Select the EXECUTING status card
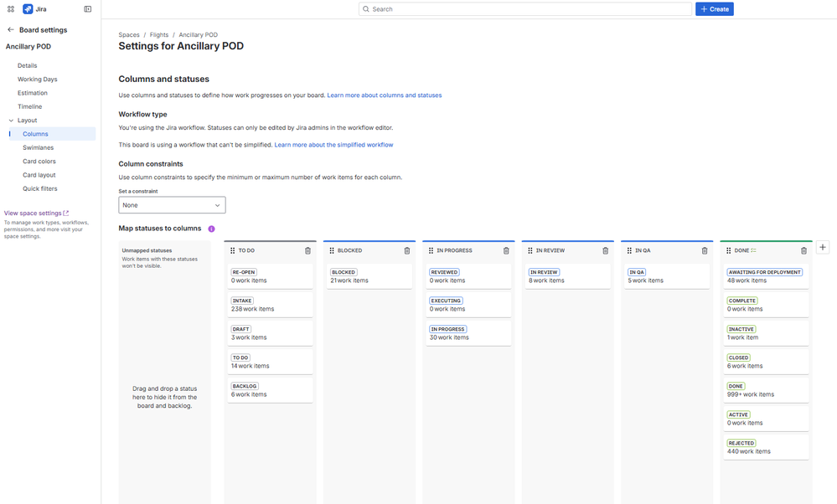The image size is (837, 504). [468, 305]
